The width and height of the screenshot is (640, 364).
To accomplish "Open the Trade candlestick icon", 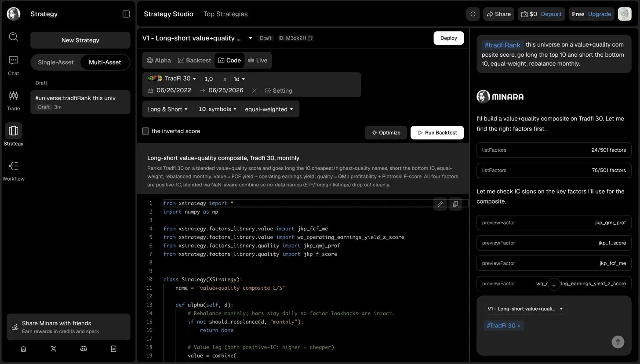I will tap(13, 95).
